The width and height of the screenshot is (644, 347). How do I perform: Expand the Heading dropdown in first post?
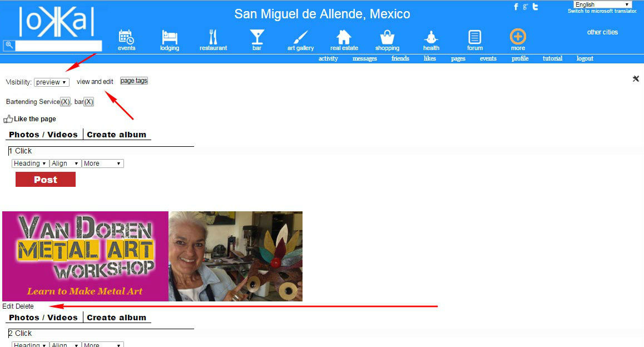[30, 163]
